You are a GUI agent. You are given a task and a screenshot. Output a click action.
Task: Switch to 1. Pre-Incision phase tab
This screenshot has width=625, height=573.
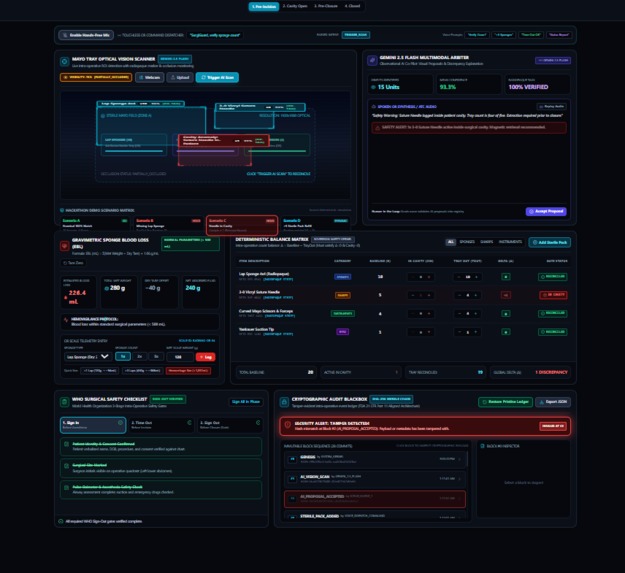coord(264,6)
